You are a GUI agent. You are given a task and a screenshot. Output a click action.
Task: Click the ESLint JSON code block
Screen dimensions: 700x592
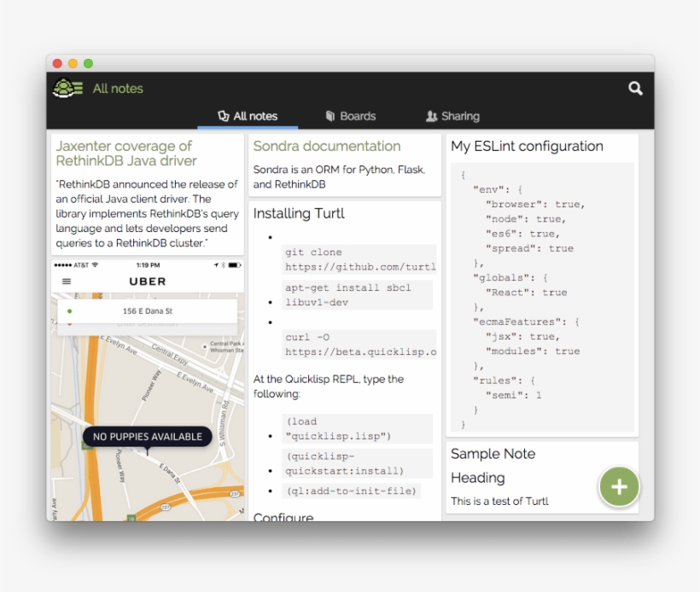tap(542, 298)
